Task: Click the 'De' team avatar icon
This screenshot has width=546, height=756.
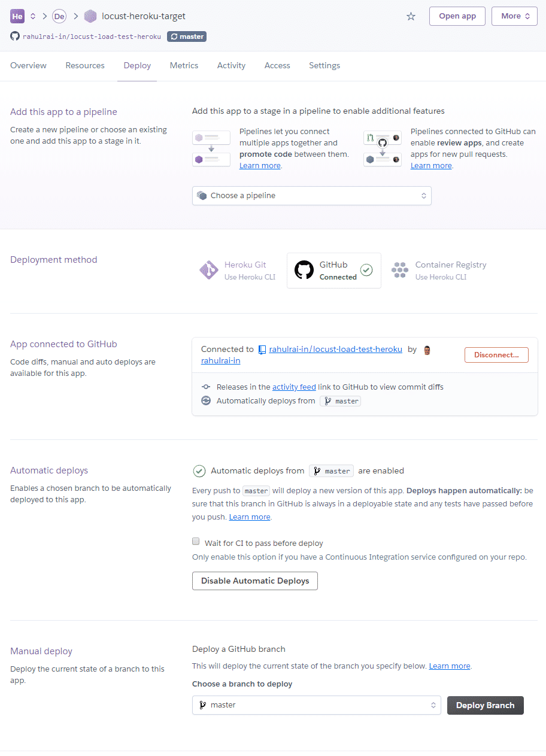Action: (59, 16)
